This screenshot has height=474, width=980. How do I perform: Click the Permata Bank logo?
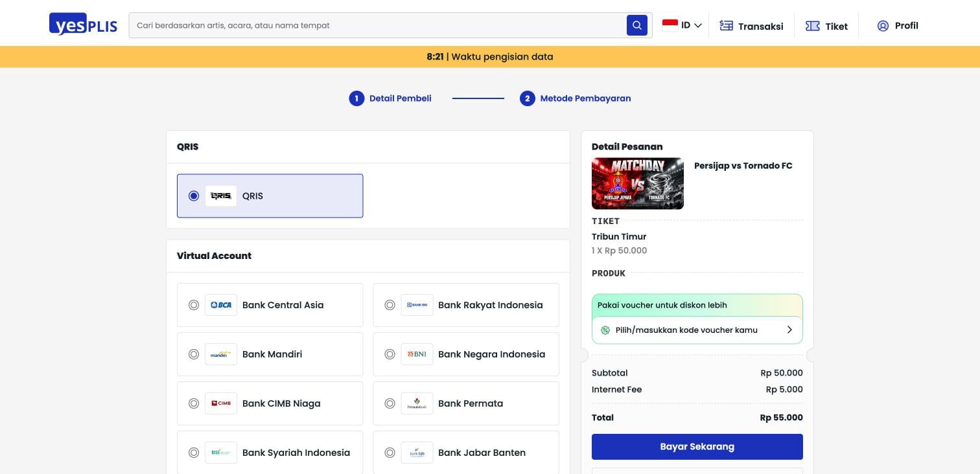[417, 403]
